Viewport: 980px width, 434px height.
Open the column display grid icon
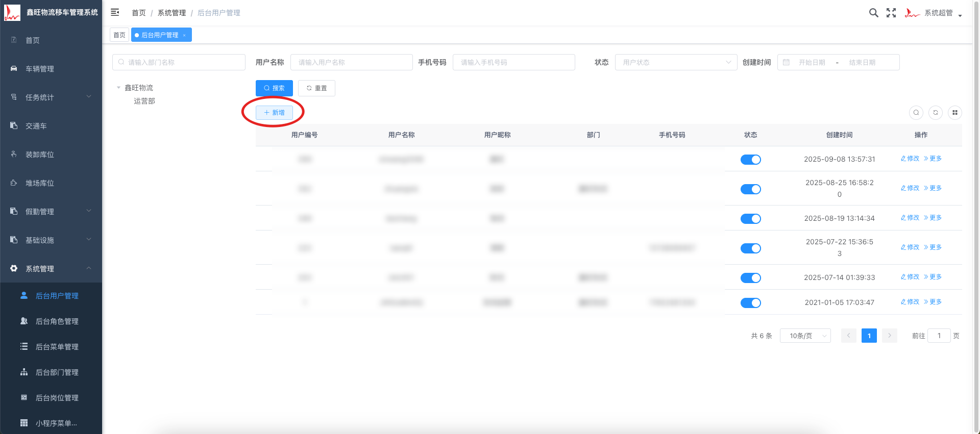coord(955,113)
